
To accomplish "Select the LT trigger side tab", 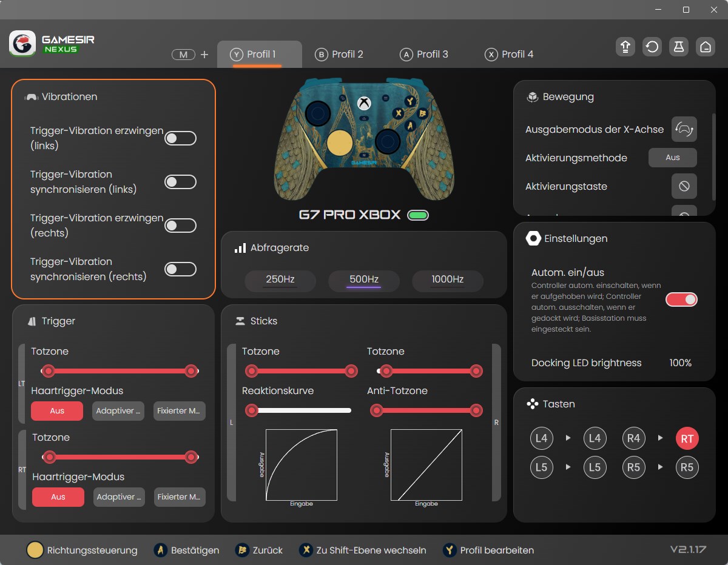I will 22,384.
